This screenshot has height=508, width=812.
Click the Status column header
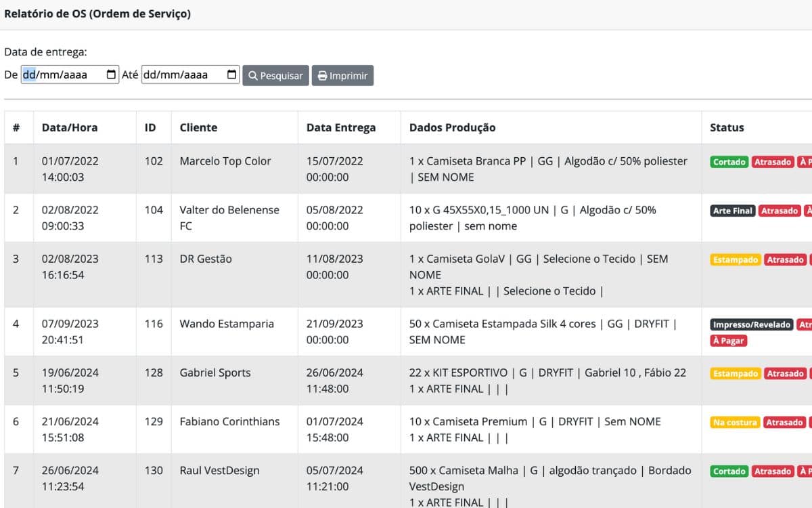coord(727,127)
